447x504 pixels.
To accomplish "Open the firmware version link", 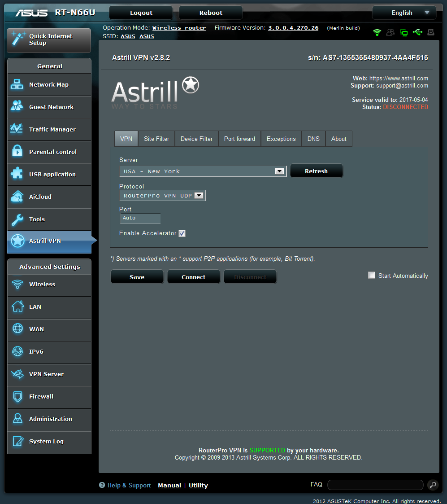I will click(293, 28).
